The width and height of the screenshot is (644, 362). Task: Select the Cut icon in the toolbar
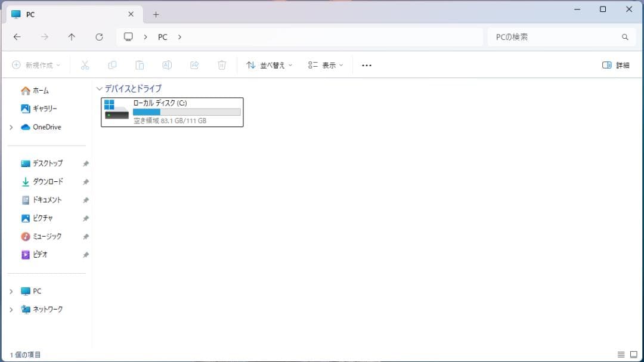pyautogui.click(x=85, y=64)
